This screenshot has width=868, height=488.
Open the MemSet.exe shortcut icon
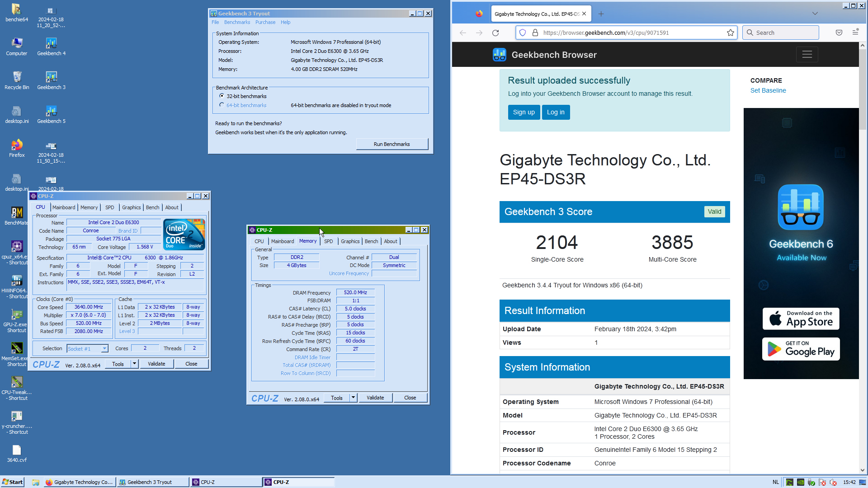point(17,355)
